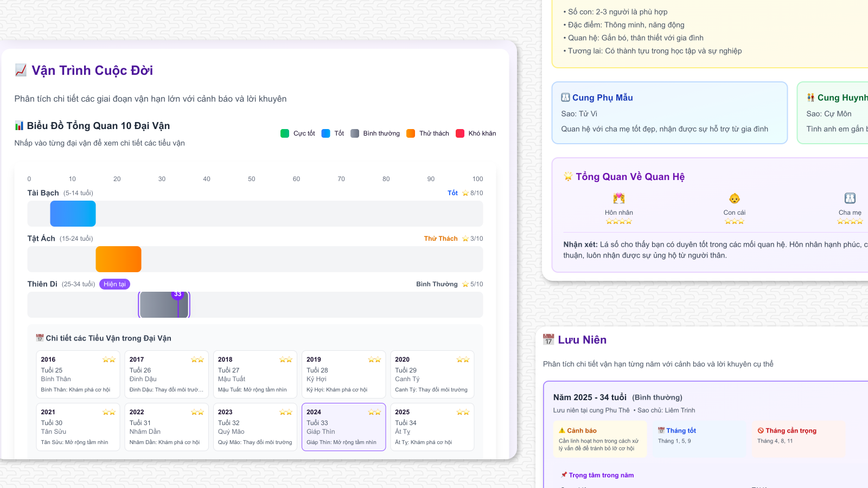The width and height of the screenshot is (868, 488).
Task: Expand the Tật Ách orange period bar
Action: (x=118, y=259)
